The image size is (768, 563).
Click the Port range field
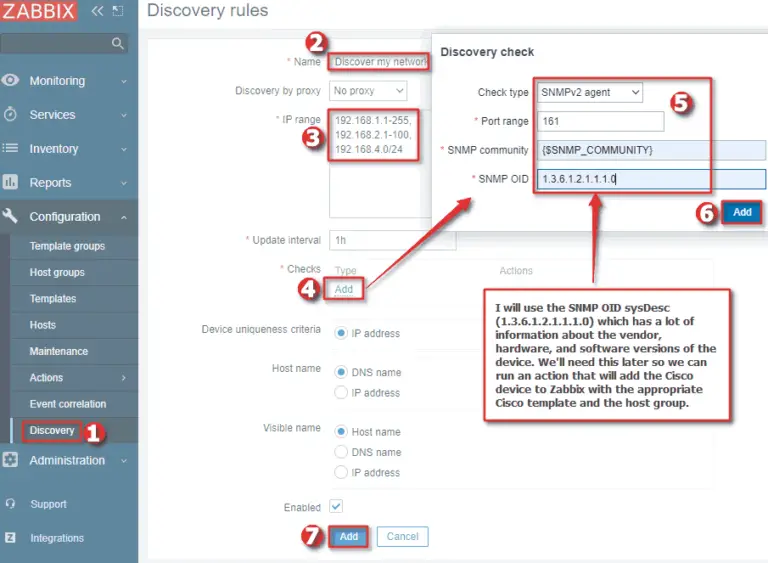[600, 121]
